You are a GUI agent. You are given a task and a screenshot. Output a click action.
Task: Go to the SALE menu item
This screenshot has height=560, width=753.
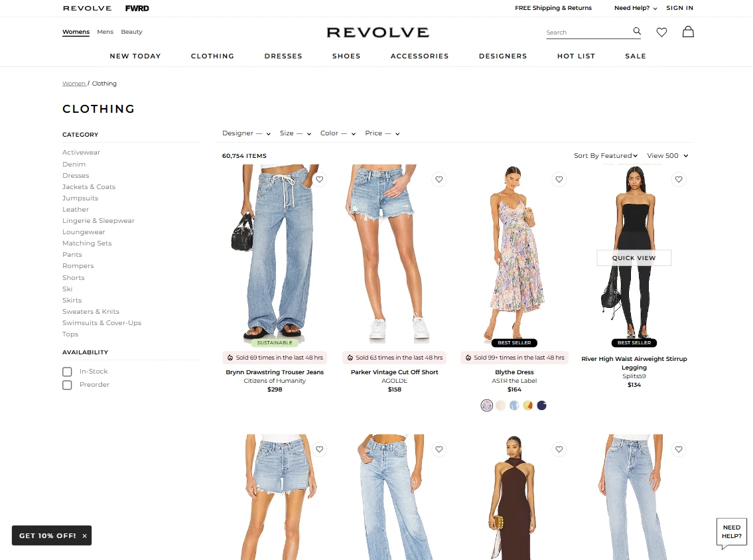[x=636, y=56]
